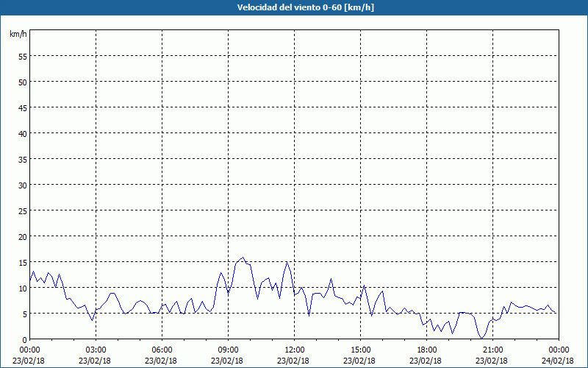Select the 10 y-axis tick label
This screenshot has height=368, width=588.
pos(23,288)
